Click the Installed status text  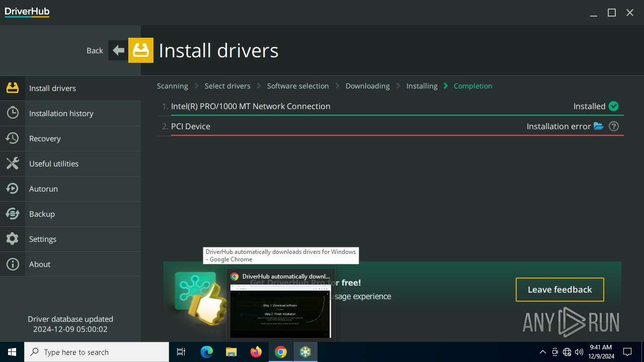[589, 106]
